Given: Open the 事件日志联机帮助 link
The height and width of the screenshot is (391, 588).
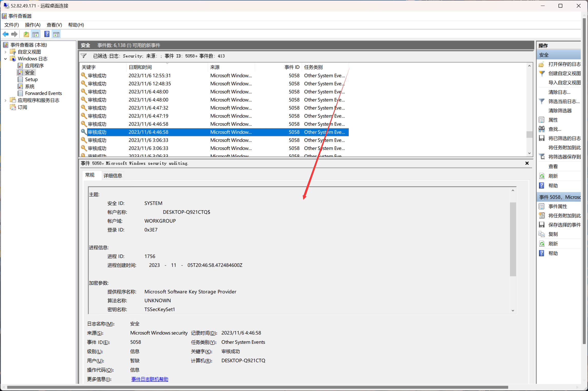Looking at the screenshot, I should coord(150,379).
